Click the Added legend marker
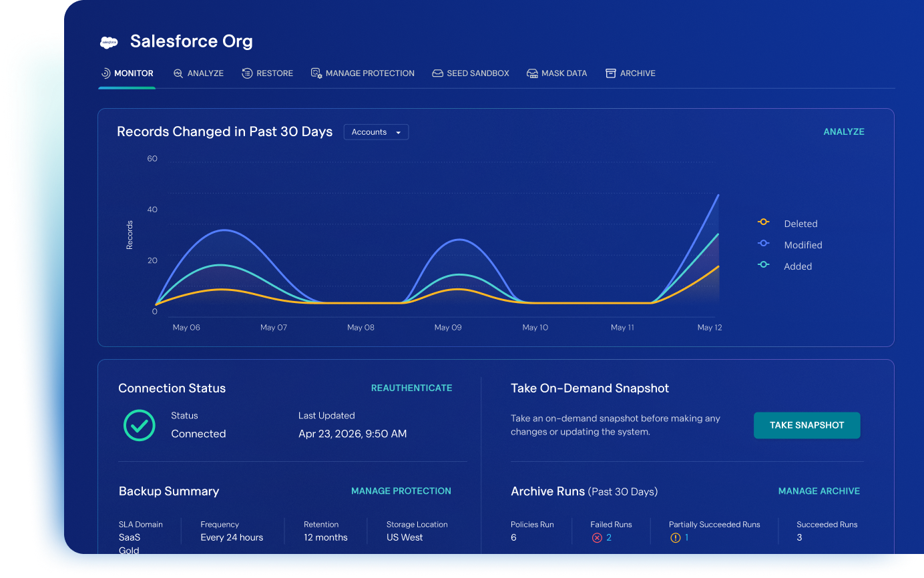This screenshot has width=924, height=578. (x=764, y=265)
